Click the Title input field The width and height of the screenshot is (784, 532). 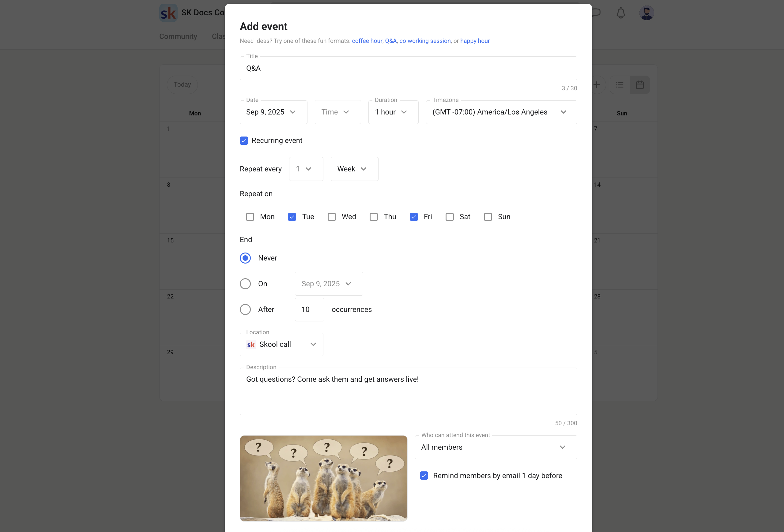pyautogui.click(x=408, y=69)
